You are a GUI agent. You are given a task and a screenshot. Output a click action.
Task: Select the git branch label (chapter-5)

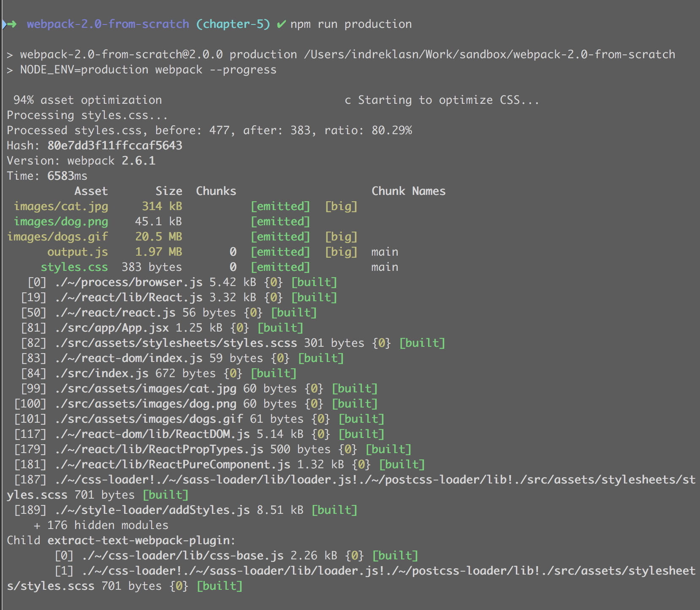[x=233, y=24]
